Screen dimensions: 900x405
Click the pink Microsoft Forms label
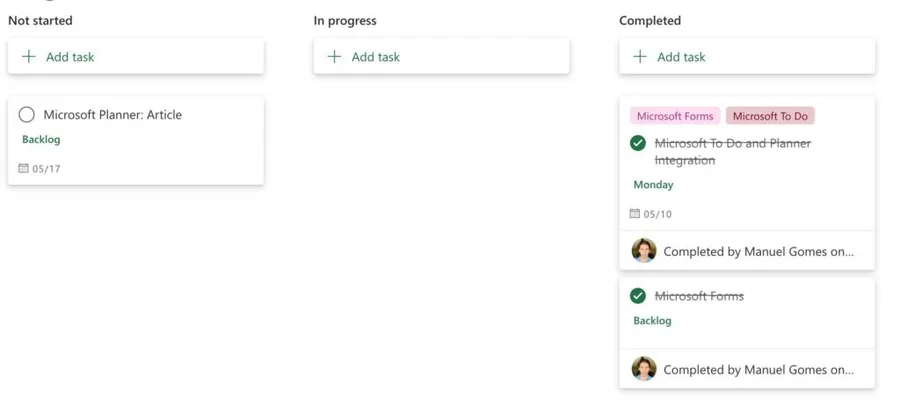click(x=675, y=116)
